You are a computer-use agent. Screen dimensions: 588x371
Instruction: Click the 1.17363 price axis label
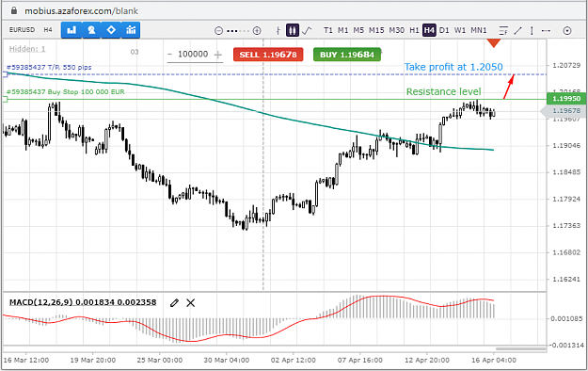[x=566, y=226]
